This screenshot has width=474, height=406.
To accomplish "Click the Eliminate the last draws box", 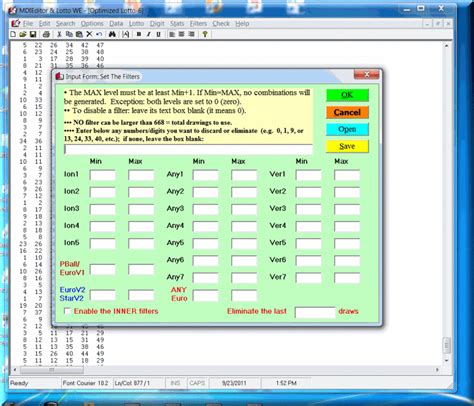I will 315,312.
